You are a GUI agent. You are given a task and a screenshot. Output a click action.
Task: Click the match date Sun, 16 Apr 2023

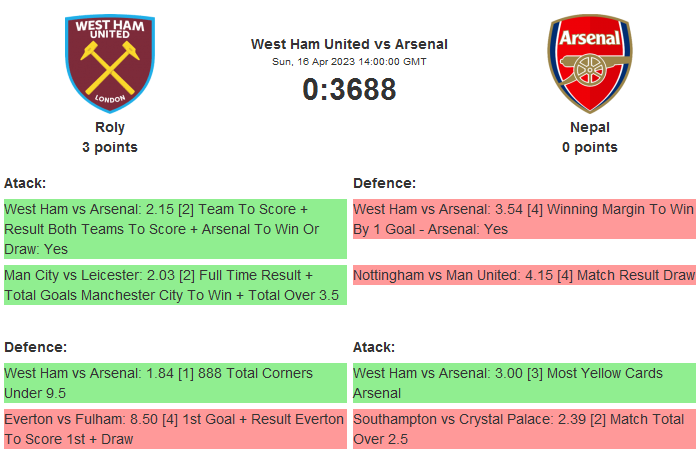tap(349, 61)
